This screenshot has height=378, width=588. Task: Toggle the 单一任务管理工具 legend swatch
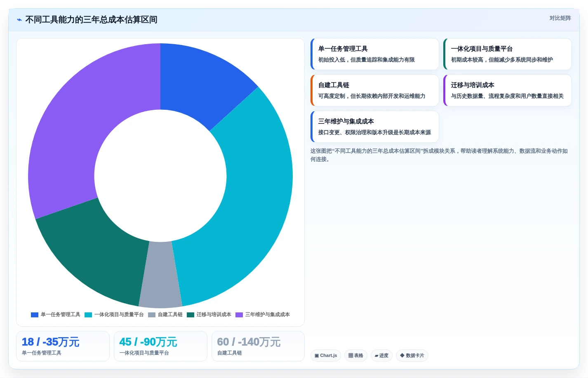pos(35,315)
